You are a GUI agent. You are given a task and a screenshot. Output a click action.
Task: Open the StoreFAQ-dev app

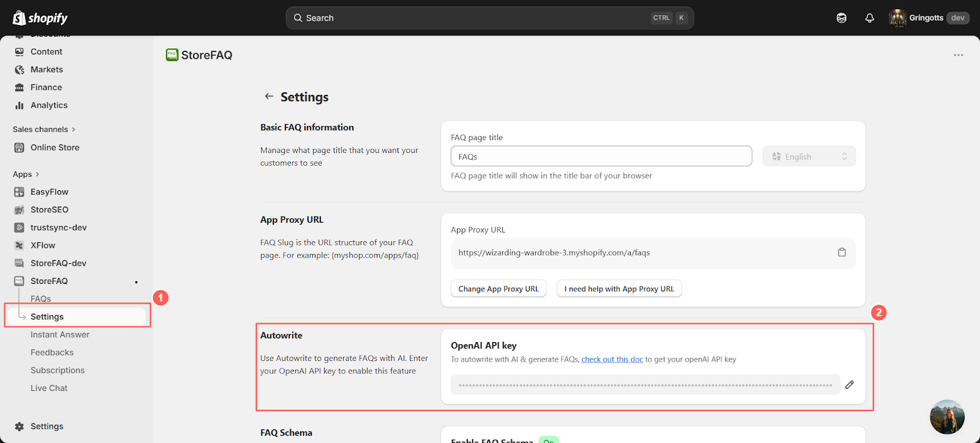click(x=58, y=263)
